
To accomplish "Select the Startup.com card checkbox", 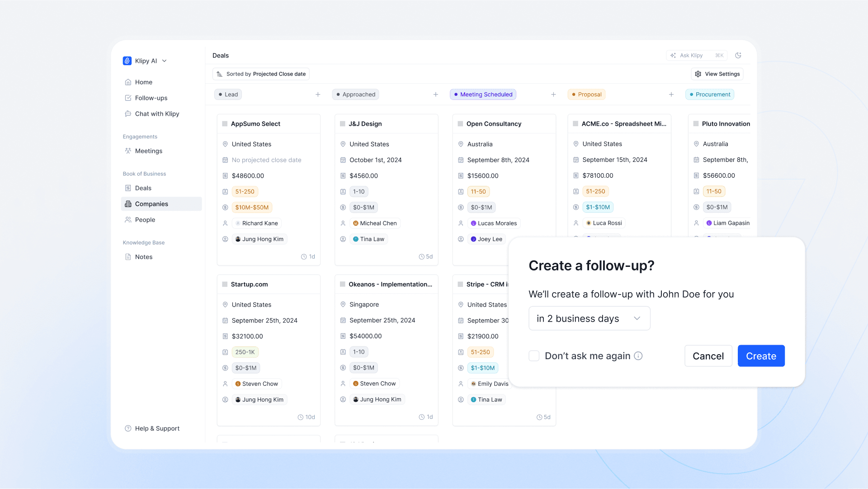I will pos(225,285).
